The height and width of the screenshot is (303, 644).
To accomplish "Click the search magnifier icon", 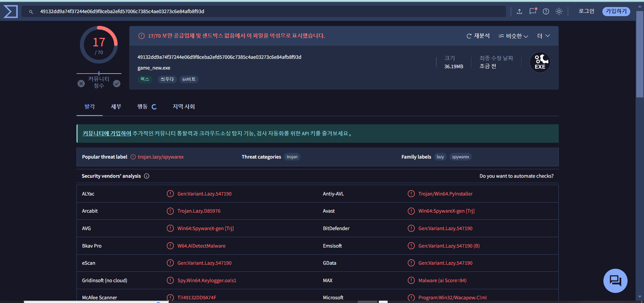I will tap(31, 12).
